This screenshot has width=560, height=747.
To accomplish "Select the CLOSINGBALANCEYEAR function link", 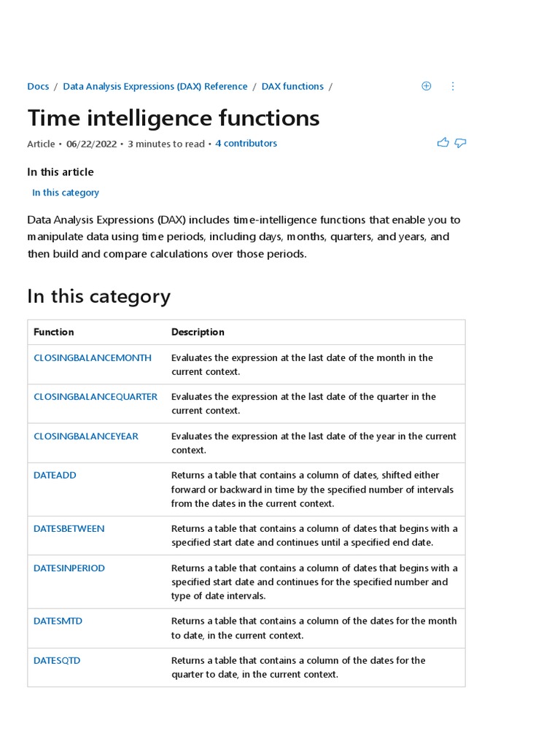I will coord(86,436).
